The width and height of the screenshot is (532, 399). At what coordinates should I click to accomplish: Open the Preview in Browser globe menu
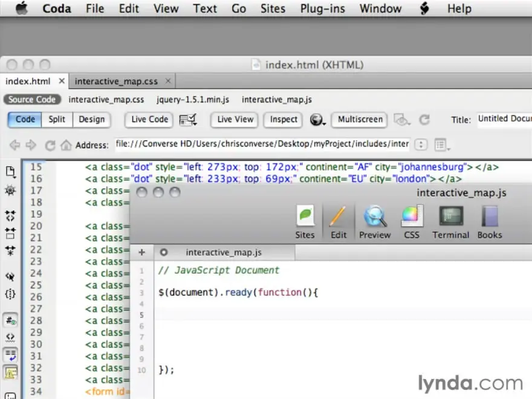317,120
